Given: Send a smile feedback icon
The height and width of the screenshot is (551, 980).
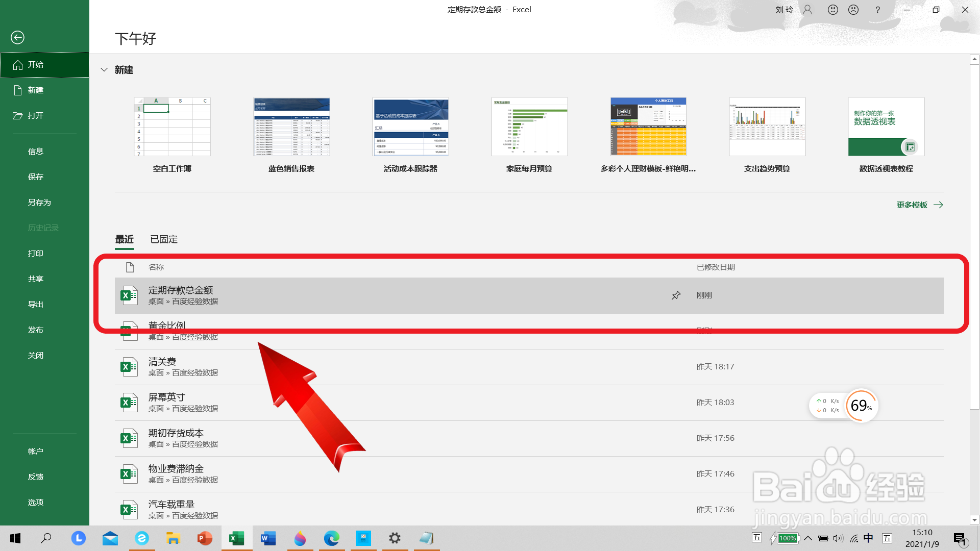Looking at the screenshot, I should tap(833, 10).
